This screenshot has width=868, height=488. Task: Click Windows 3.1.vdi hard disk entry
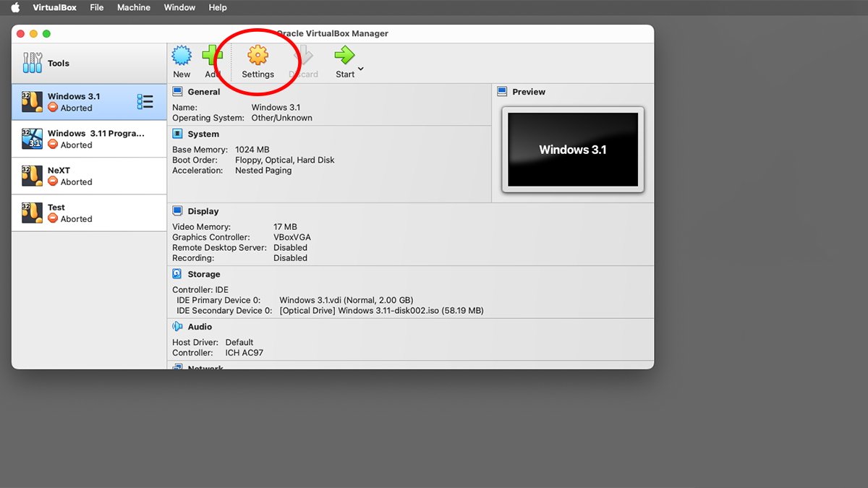(x=346, y=300)
